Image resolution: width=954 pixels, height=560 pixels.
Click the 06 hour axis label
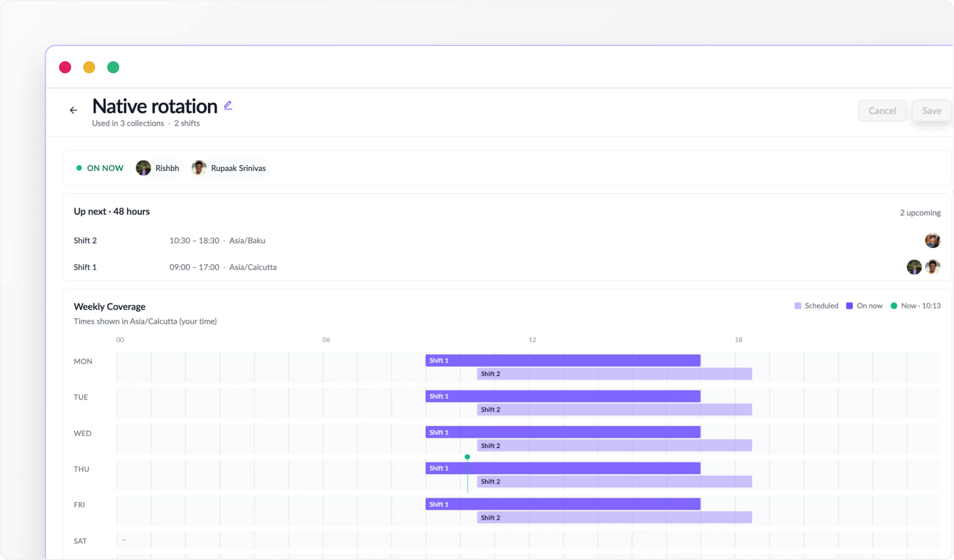[326, 340]
